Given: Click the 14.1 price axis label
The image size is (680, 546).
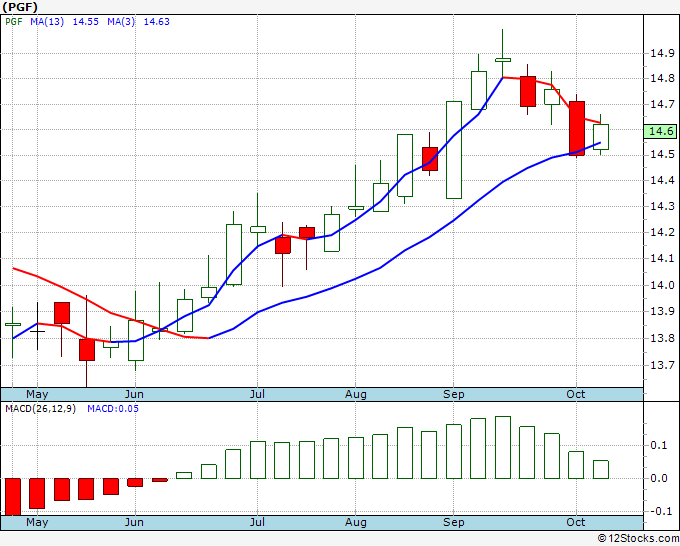Looking at the screenshot, I should [x=662, y=258].
